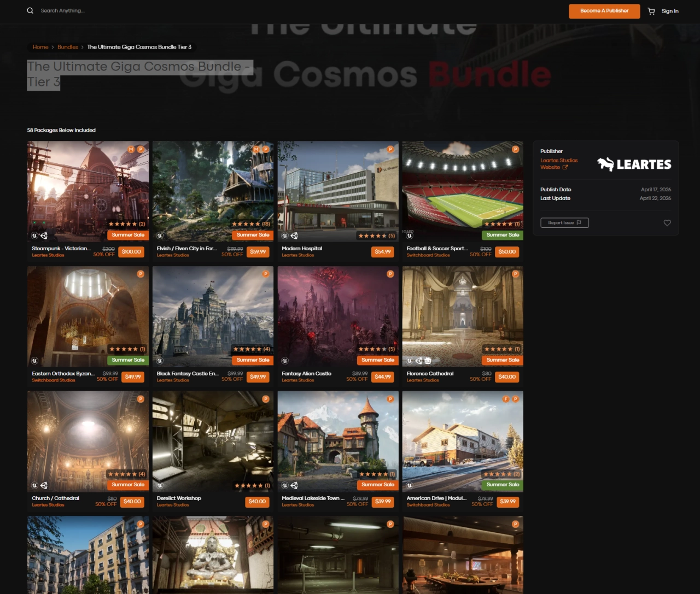Click Unreal Engine icon on Football & Soccer card
Screen dimensions: 700x594
tap(410, 236)
